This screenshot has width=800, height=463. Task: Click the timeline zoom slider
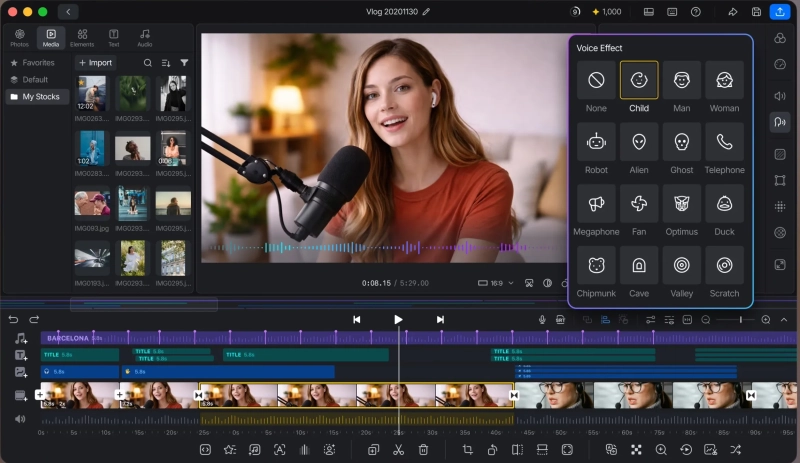pos(736,320)
